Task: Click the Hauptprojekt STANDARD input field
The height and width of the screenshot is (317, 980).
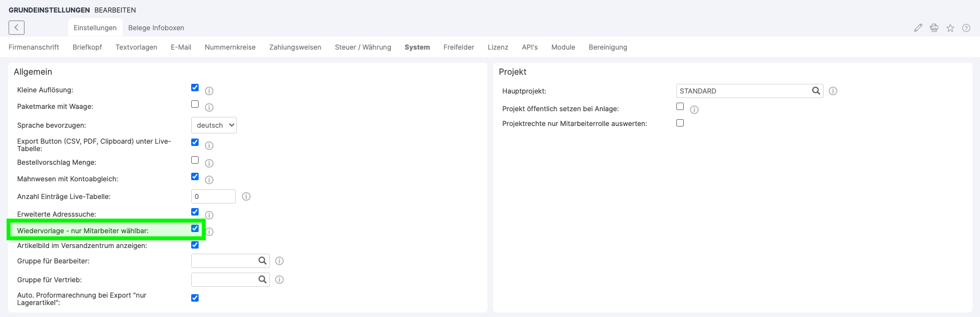Action: tap(742, 91)
